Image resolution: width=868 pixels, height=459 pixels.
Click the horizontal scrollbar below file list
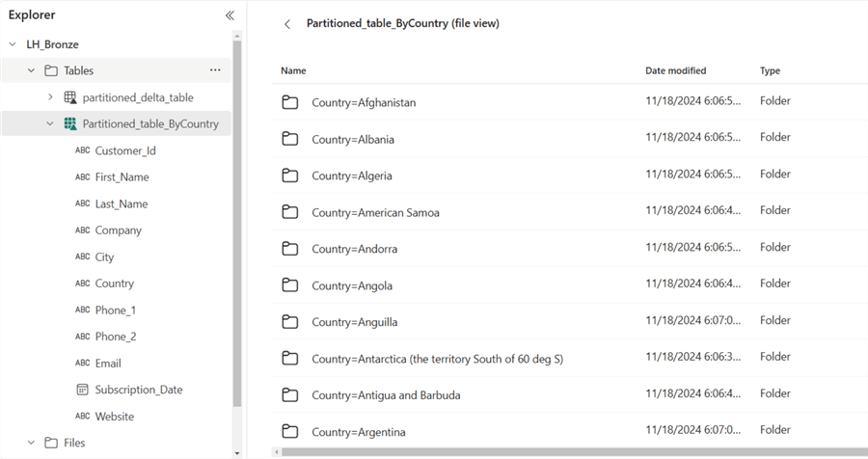pos(540,451)
